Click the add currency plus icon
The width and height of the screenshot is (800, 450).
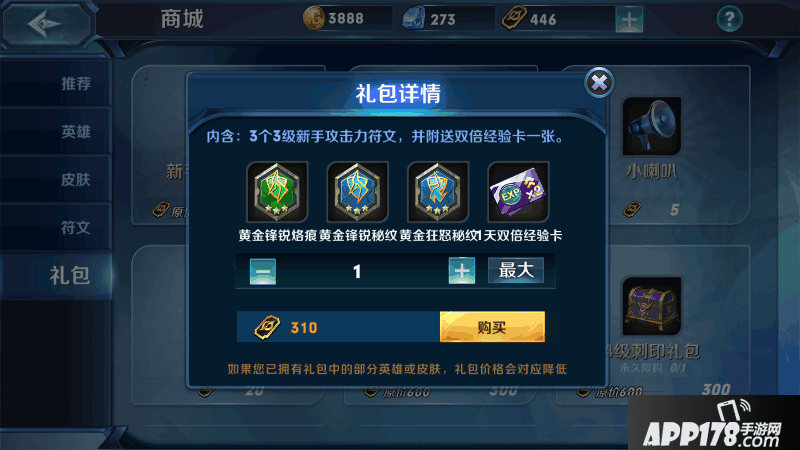[x=629, y=20]
